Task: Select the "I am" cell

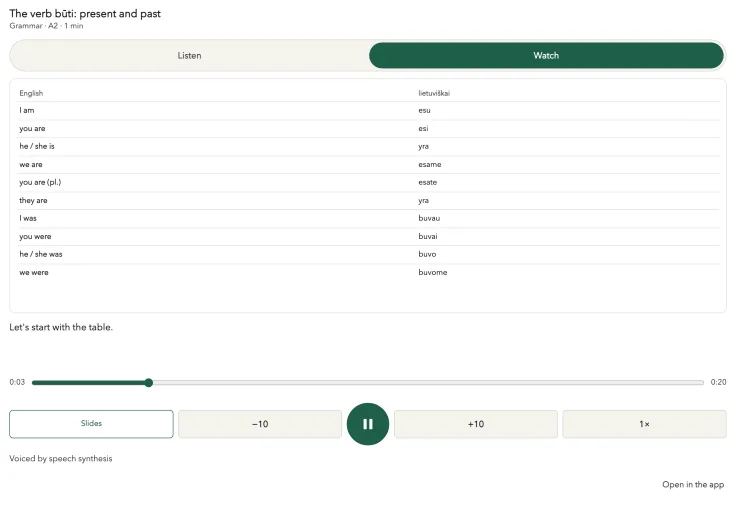Action: pos(27,110)
